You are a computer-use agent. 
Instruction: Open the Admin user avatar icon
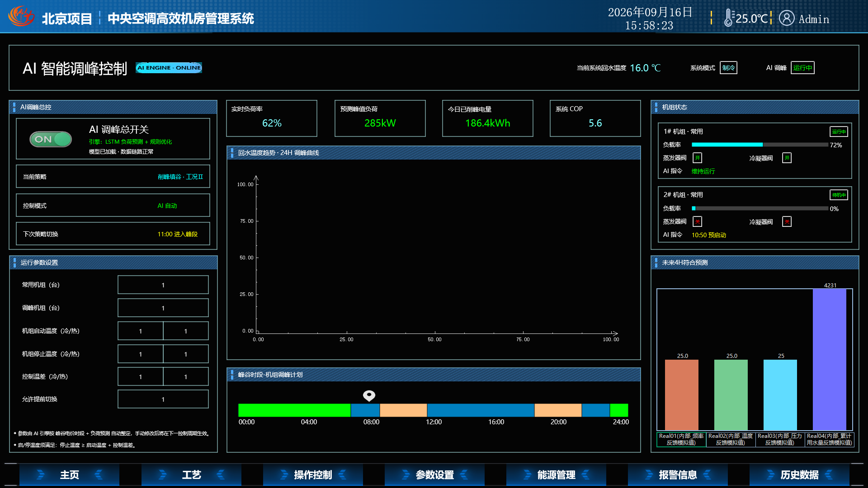787,18
